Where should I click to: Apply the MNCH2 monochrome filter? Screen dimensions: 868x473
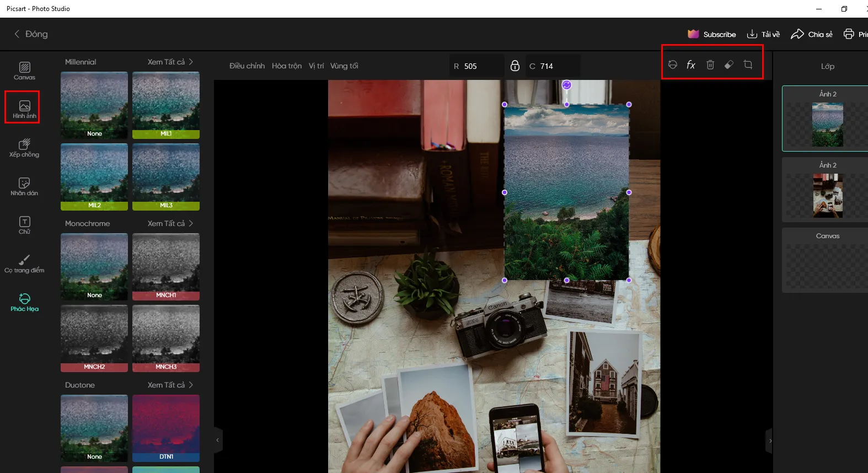pyautogui.click(x=94, y=338)
